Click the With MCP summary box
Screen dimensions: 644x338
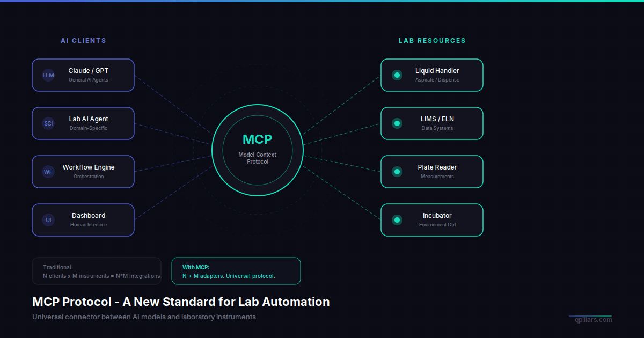click(x=236, y=271)
